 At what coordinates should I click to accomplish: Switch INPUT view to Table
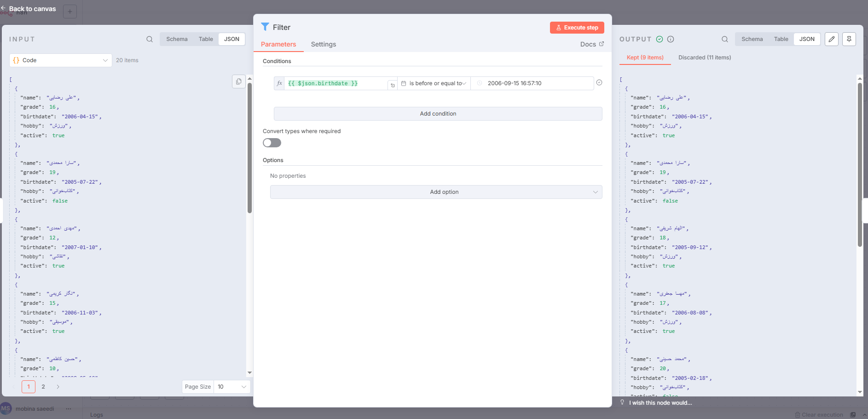206,39
